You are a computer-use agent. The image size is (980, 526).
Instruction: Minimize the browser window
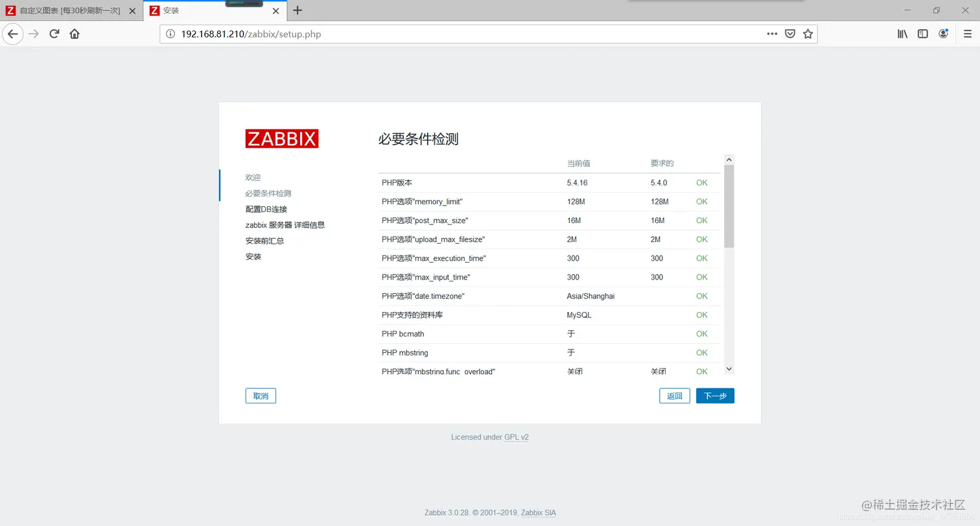(907, 10)
